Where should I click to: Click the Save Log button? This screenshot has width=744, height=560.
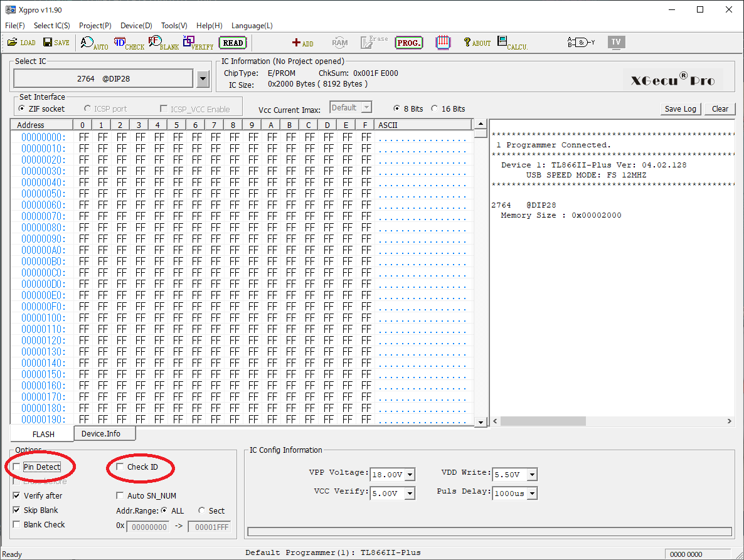click(x=680, y=108)
